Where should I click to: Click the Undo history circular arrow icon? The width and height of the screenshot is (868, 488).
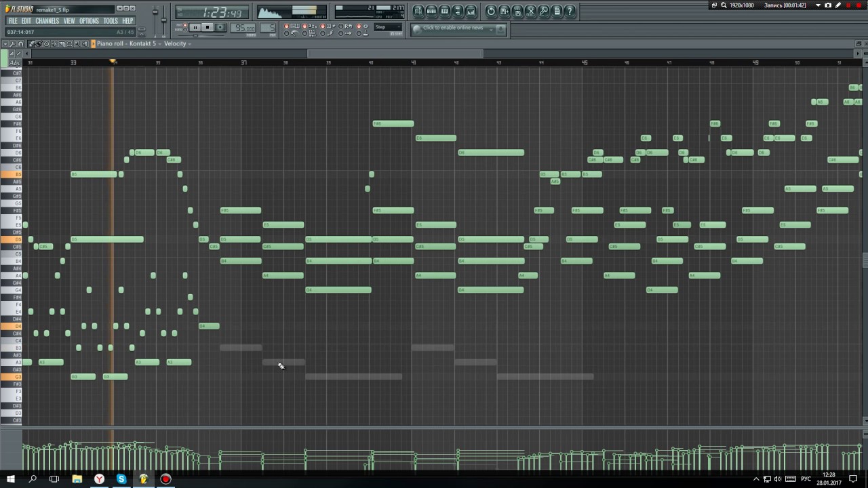(x=492, y=11)
